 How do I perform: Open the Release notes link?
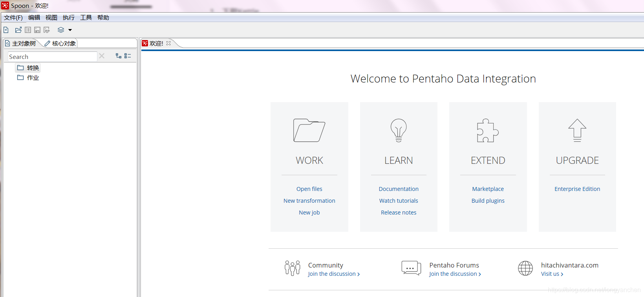[x=399, y=213]
